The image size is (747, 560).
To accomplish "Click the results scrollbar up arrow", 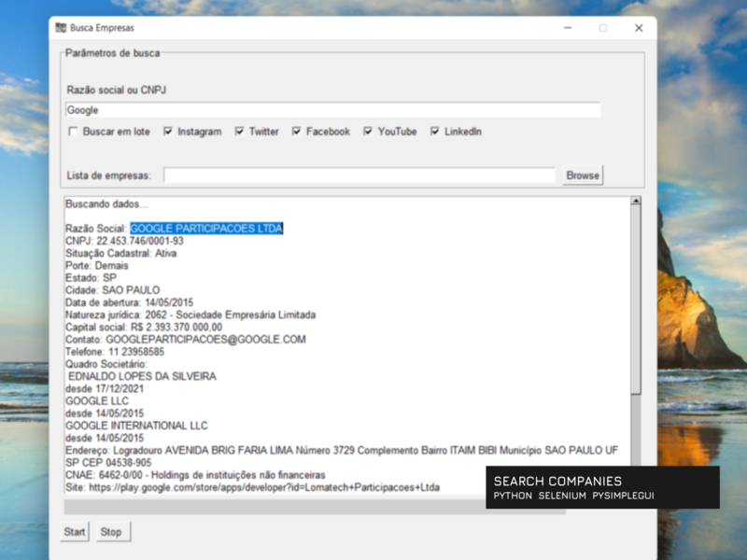I will click(636, 201).
